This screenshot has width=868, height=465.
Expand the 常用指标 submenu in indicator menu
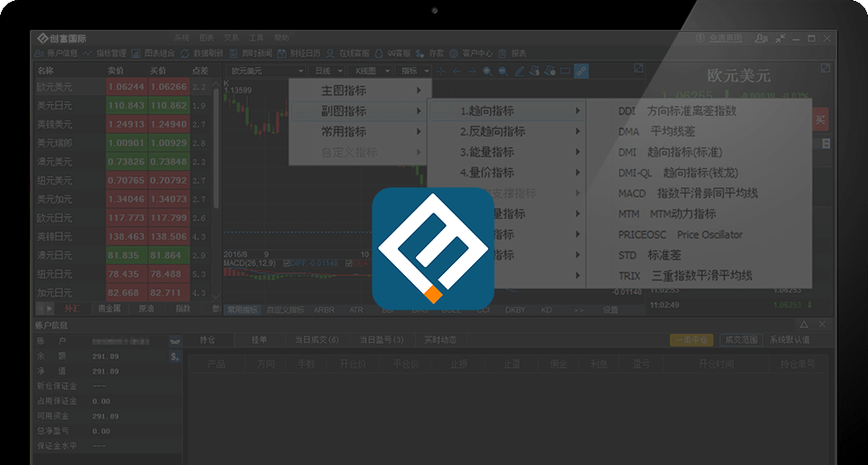point(359,132)
